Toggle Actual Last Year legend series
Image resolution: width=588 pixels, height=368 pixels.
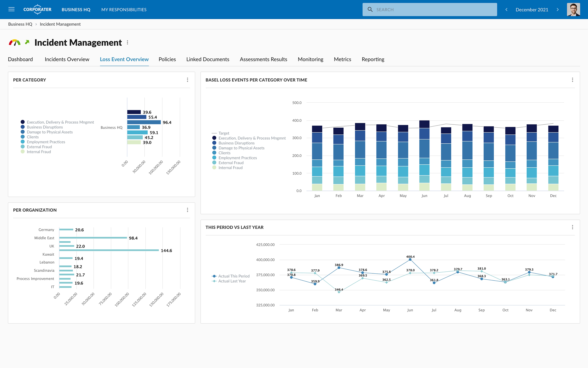pos(232,281)
